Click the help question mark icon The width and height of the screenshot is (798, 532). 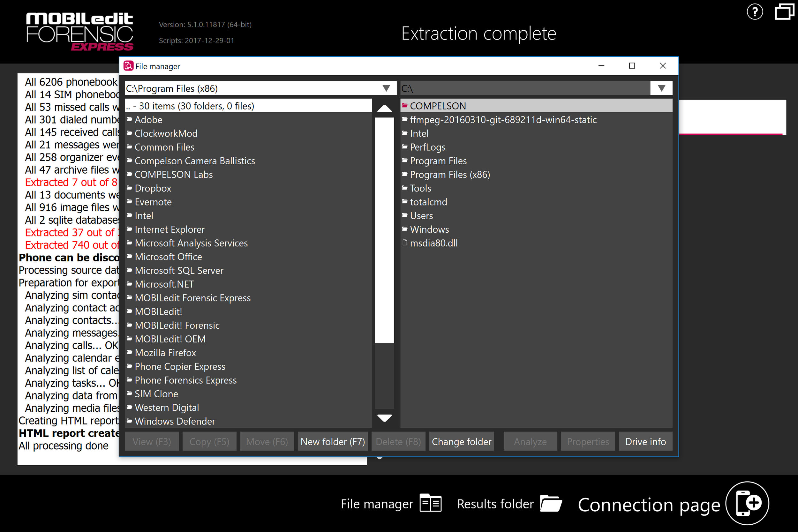755,12
